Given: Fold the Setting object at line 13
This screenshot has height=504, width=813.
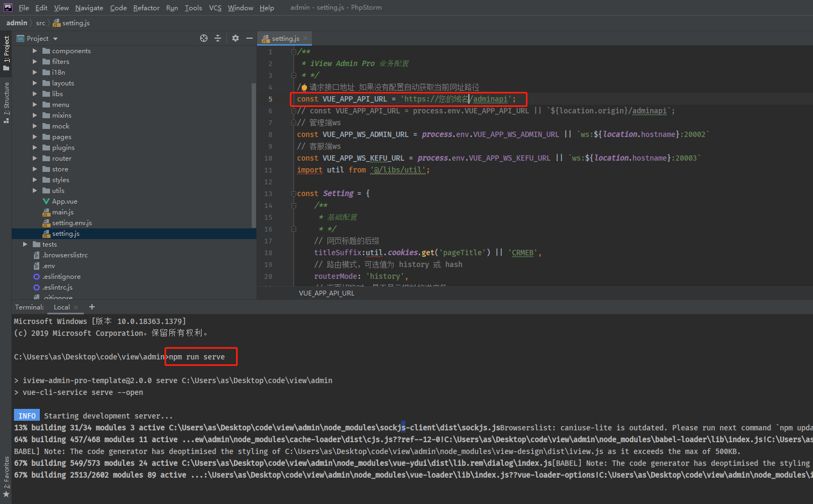Looking at the screenshot, I should (x=294, y=193).
